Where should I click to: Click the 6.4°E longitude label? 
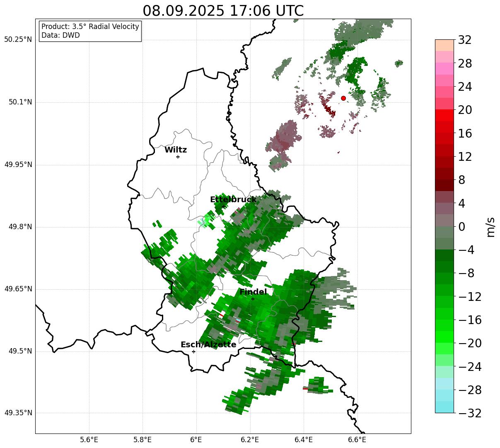(304, 440)
